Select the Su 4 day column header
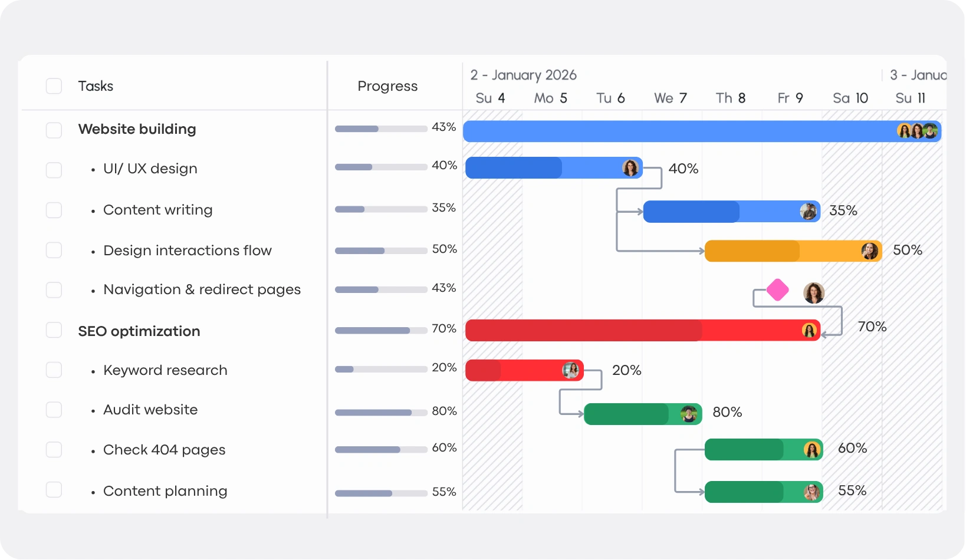This screenshot has height=560, width=966. (x=491, y=98)
